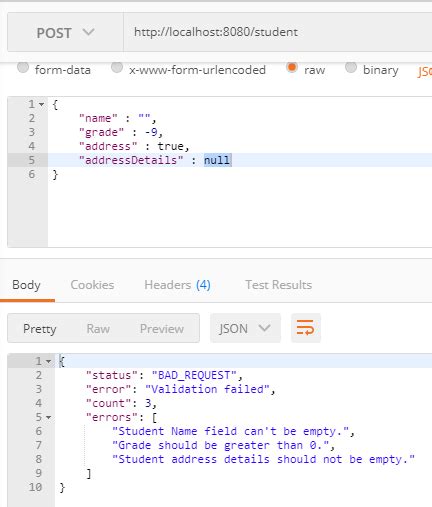This screenshot has width=432, height=507.
Task: Select the Raw response view
Action: point(98,329)
